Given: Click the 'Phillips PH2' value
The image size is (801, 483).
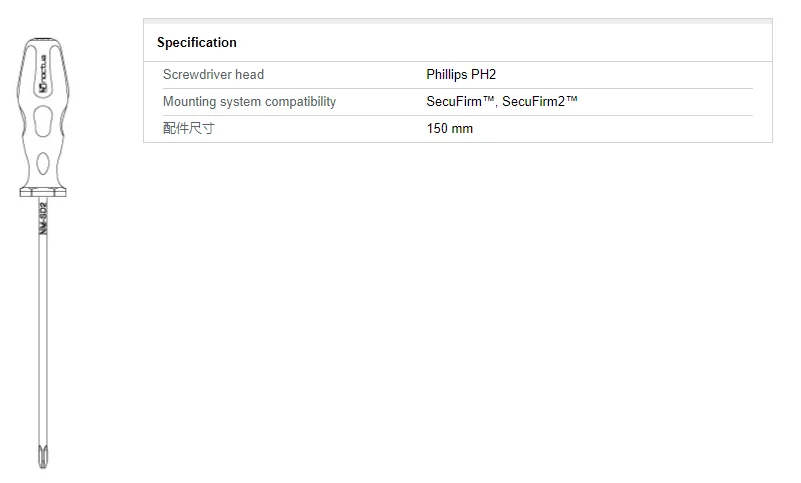Looking at the screenshot, I should [461, 75].
